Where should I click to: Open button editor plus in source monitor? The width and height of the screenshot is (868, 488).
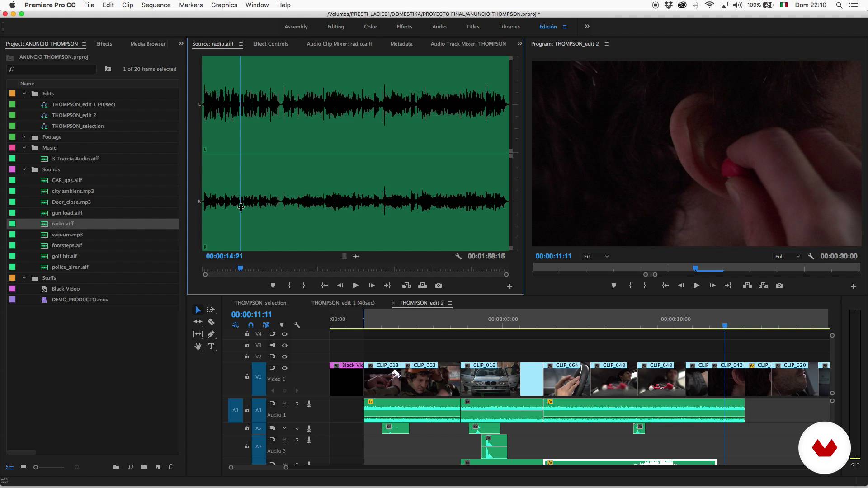coord(509,286)
